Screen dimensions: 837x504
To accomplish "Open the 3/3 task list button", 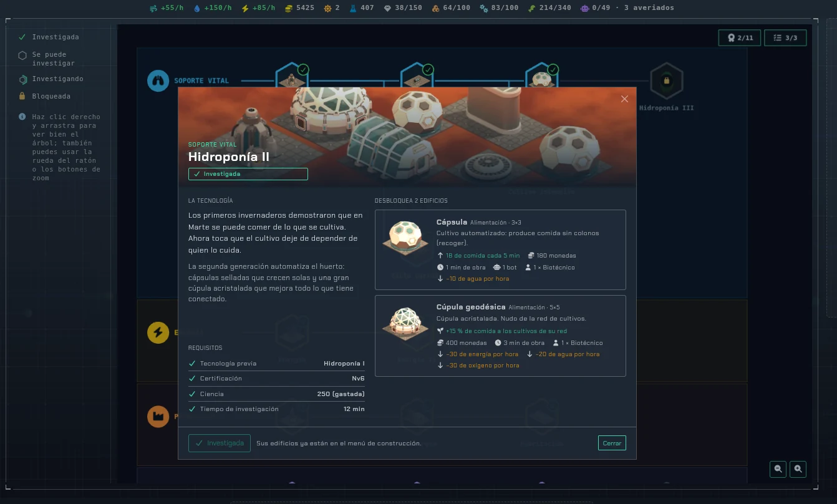I will (785, 38).
